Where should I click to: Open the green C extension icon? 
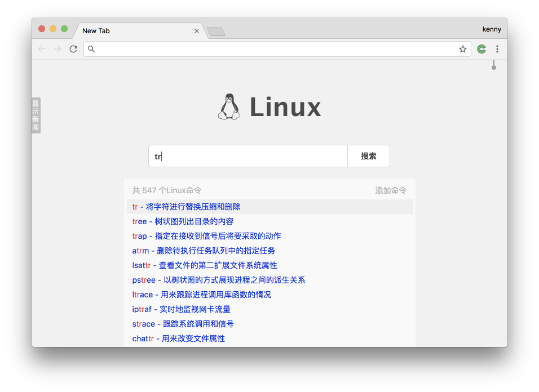click(481, 49)
